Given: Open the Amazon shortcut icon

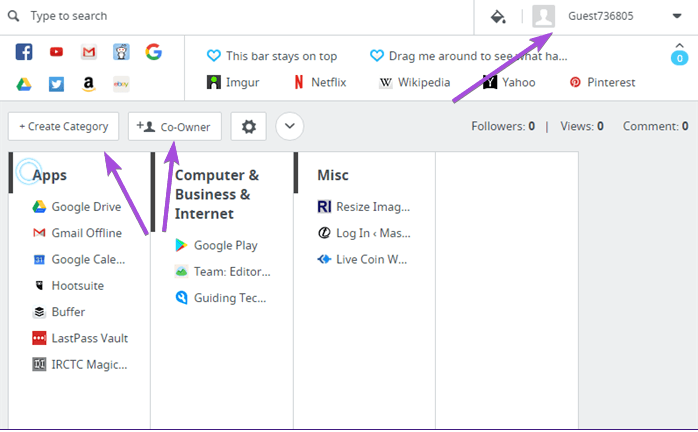Looking at the screenshot, I should [x=89, y=84].
